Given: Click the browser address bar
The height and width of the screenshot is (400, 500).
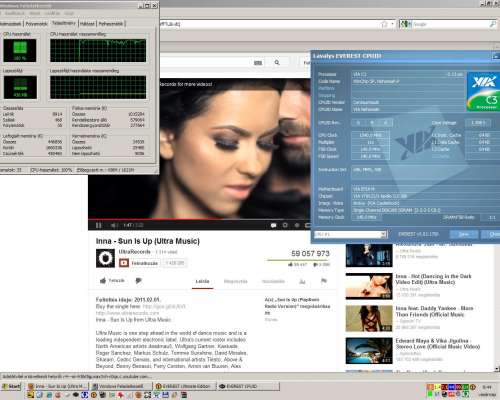Looking at the screenshot, I should (270, 24).
